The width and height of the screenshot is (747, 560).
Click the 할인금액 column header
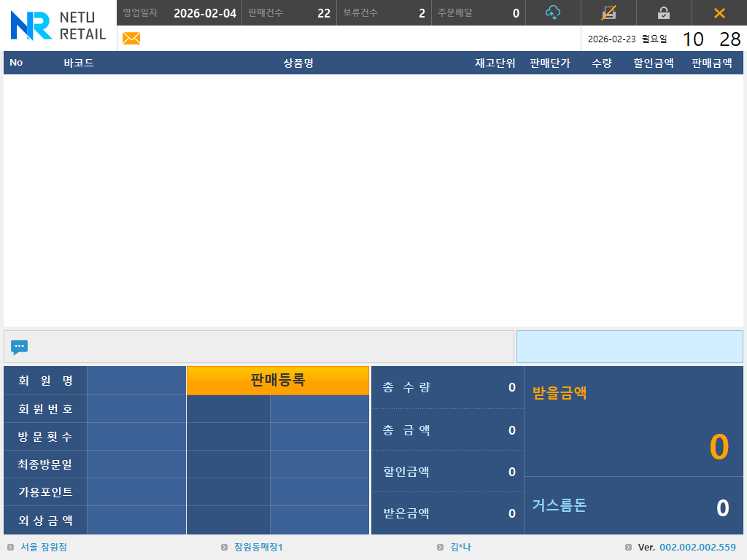653,63
